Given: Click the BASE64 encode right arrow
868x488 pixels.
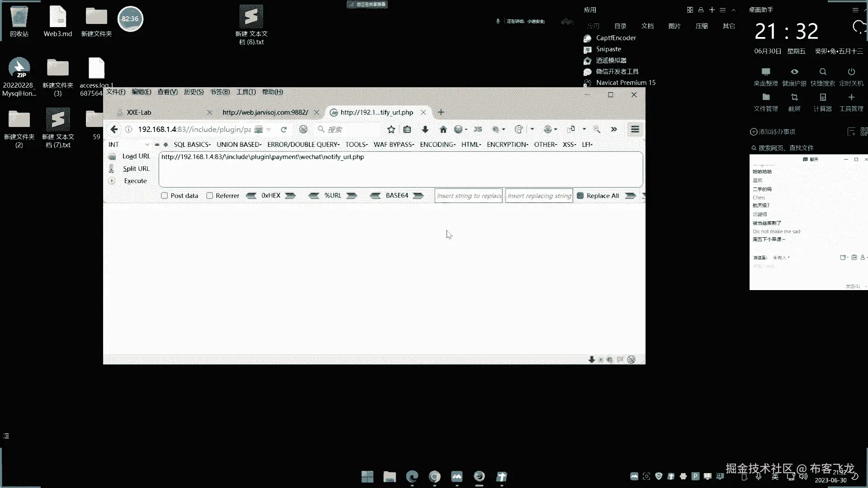Looking at the screenshot, I should (x=418, y=196).
